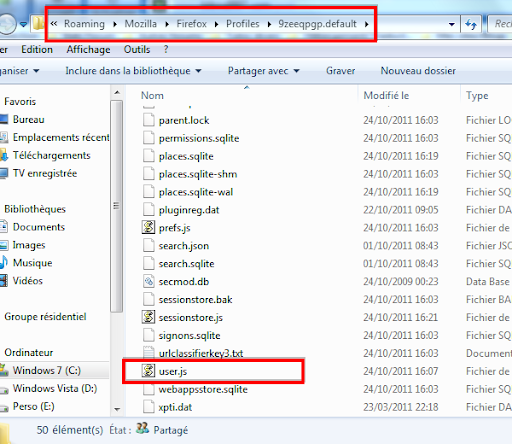
Task: Select the secmod.db database file icon
Action: point(148,281)
